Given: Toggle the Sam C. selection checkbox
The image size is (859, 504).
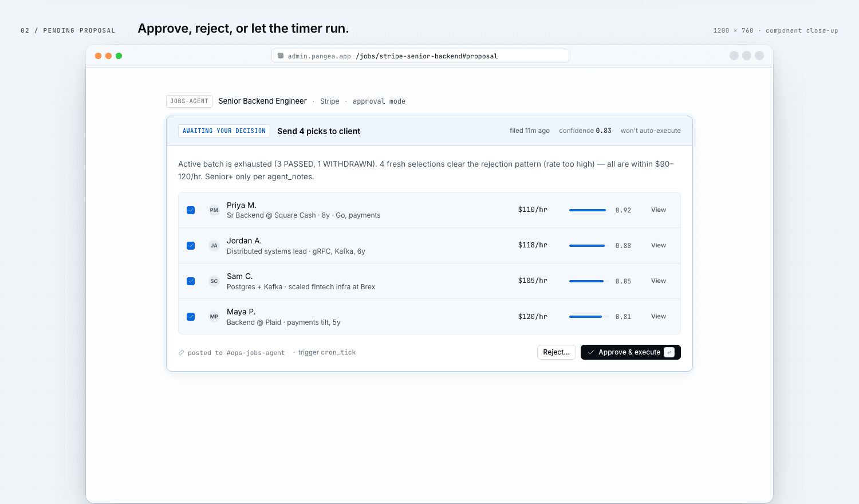Looking at the screenshot, I should coord(191,281).
